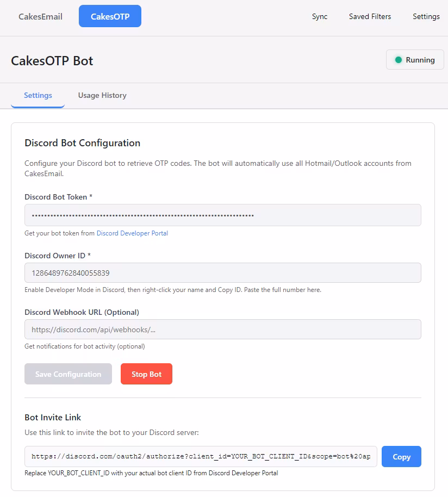
Task: Click the CakesOTP Bot page heading
Action: tap(52, 60)
